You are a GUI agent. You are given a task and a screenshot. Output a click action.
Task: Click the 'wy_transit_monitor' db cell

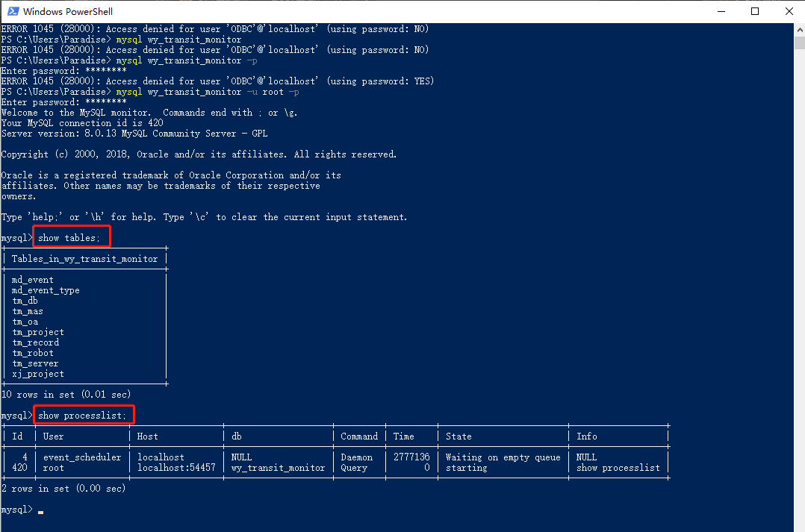tap(278, 468)
